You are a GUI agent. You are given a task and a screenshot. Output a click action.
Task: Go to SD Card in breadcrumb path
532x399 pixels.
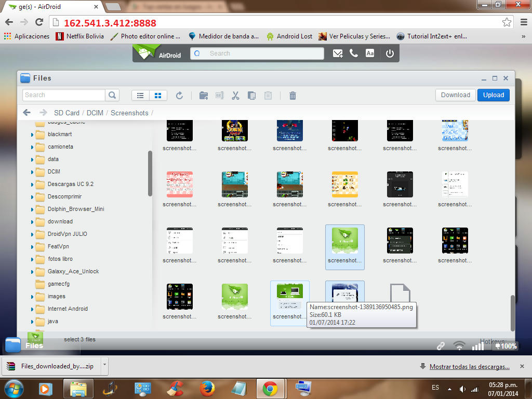coord(66,113)
